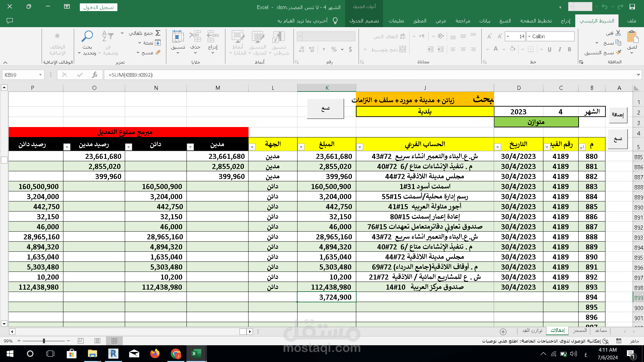Click Sort and Filter (فرز وتصفية) icon
The height and width of the screenshot is (362, 644).
(108, 36)
